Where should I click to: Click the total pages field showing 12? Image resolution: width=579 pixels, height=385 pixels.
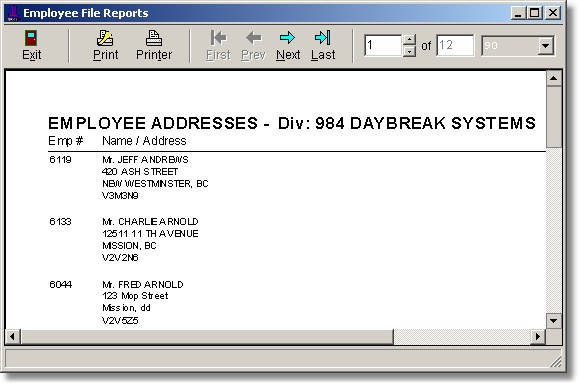click(x=455, y=45)
